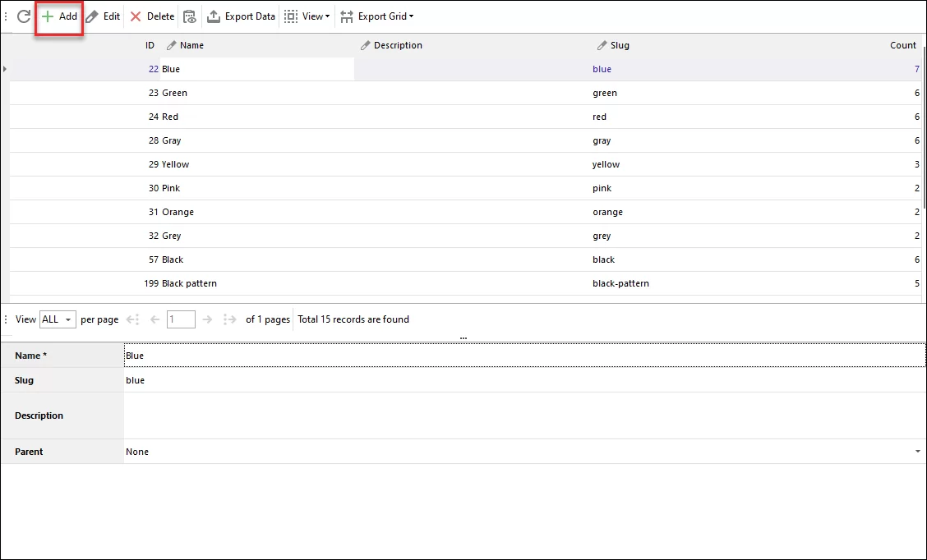Image resolution: width=927 pixels, height=560 pixels.
Task: Select the Yellow row in the grid
Action: [175, 164]
